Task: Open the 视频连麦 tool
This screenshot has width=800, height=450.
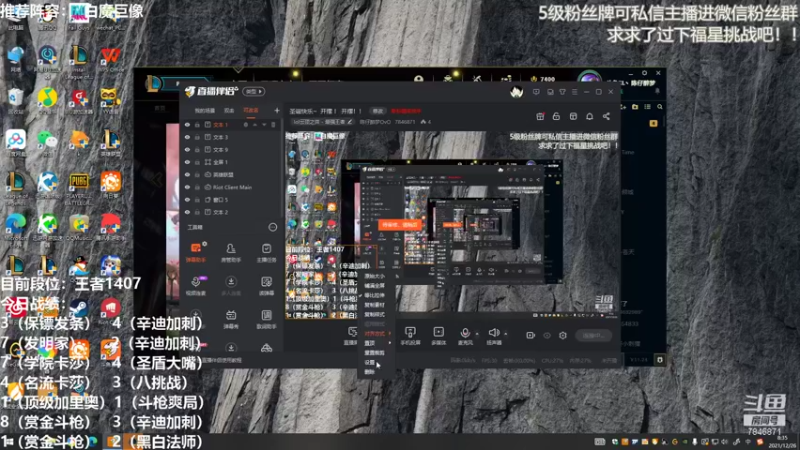Action: point(195,286)
